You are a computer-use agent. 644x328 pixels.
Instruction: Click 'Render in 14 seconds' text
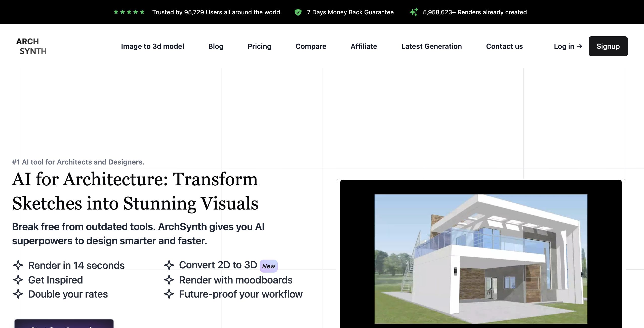pos(76,265)
